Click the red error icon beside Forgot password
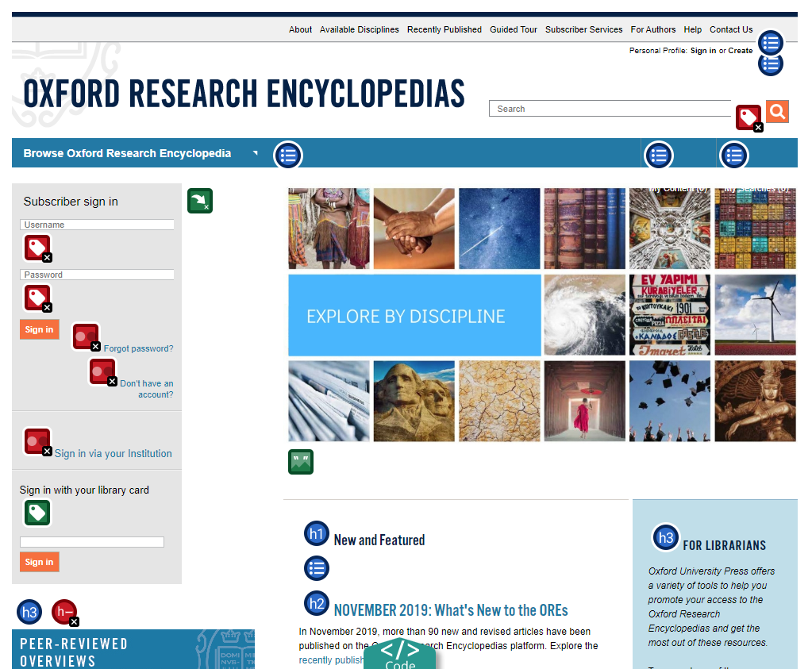This screenshot has width=812, height=669. click(86, 336)
